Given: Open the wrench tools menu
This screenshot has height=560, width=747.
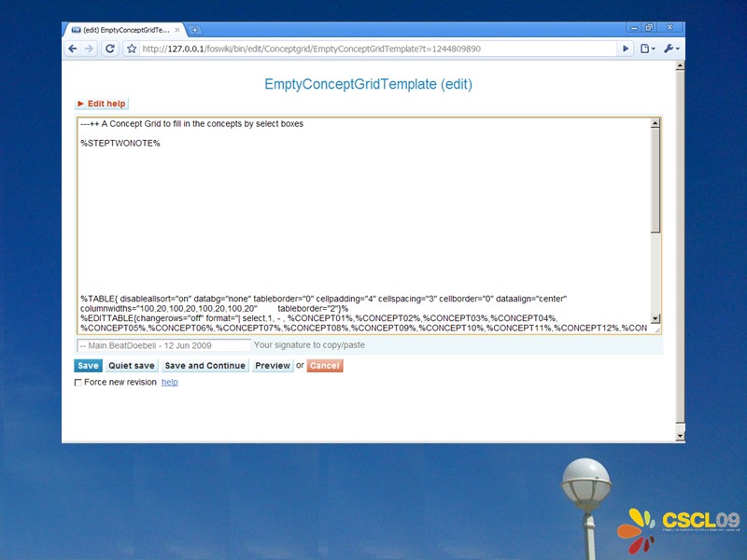Looking at the screenshot, I should click(x=671, y=48).
